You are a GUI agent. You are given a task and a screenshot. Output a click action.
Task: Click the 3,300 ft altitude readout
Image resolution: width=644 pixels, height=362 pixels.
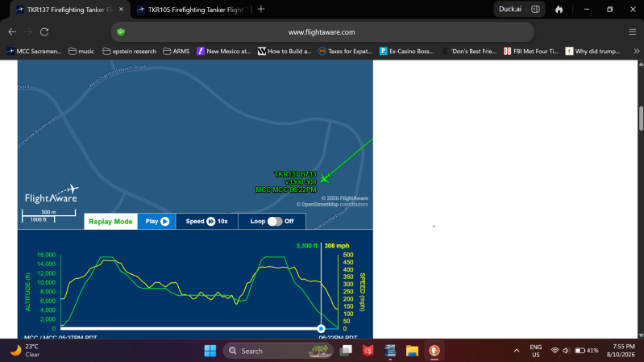point(307,246)
